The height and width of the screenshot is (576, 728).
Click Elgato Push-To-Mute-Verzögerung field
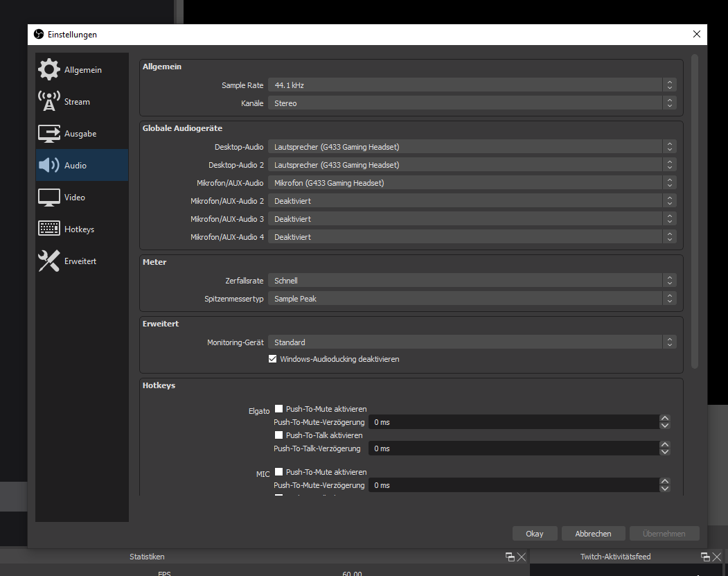tap(513, 422)
